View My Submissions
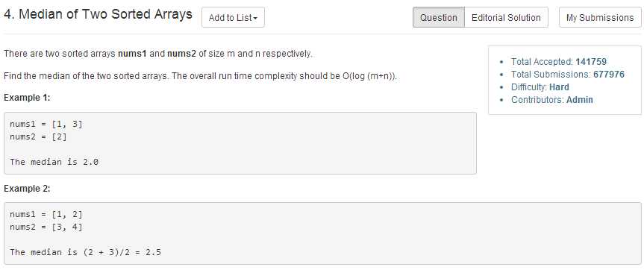 pyautogui.click(x=600, y=18)
